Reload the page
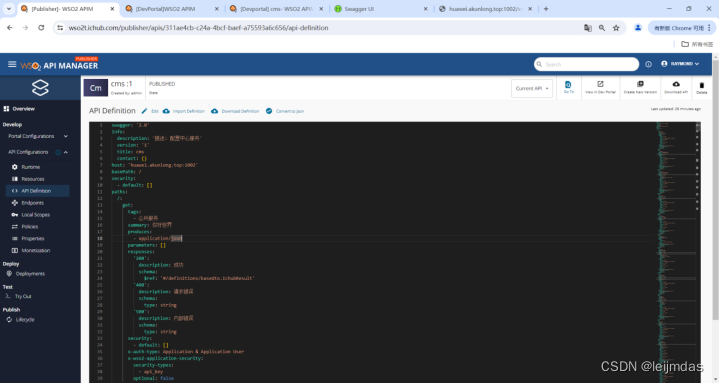This screenshot has width=719, height=384. 41,28
